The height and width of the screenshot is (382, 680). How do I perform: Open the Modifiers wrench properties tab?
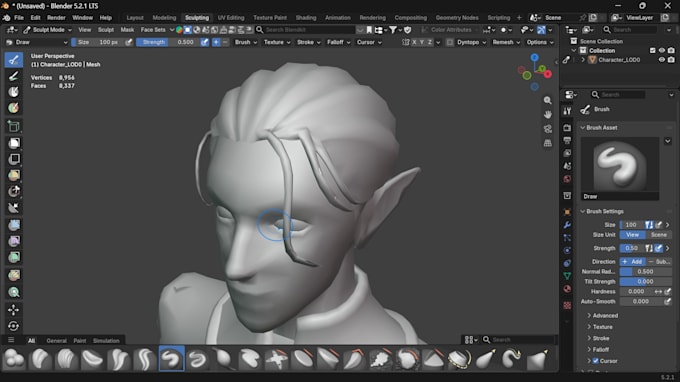point(567,225)
